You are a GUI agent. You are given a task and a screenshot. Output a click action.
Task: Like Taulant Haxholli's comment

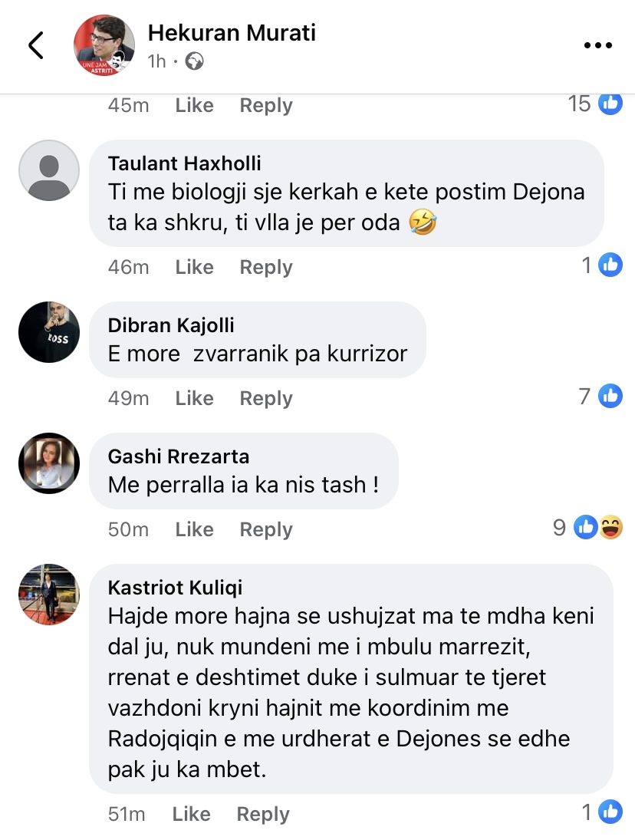point(194,267)
